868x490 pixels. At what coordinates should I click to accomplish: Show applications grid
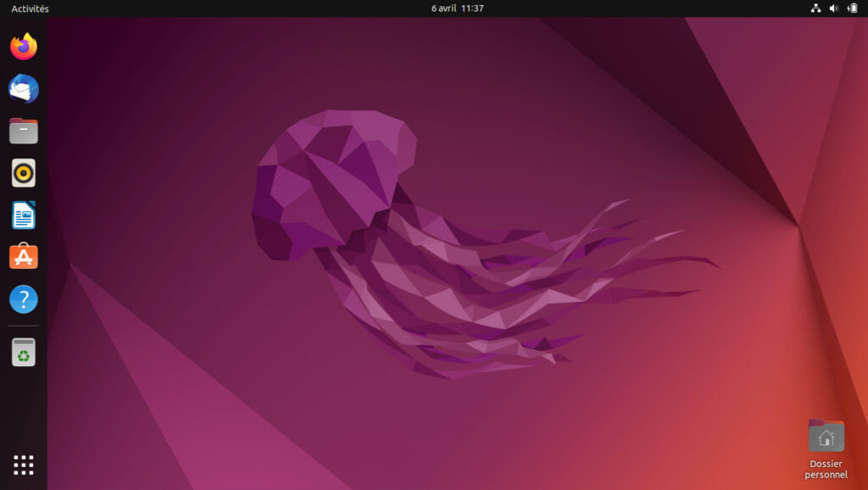(x=23, y=465)
